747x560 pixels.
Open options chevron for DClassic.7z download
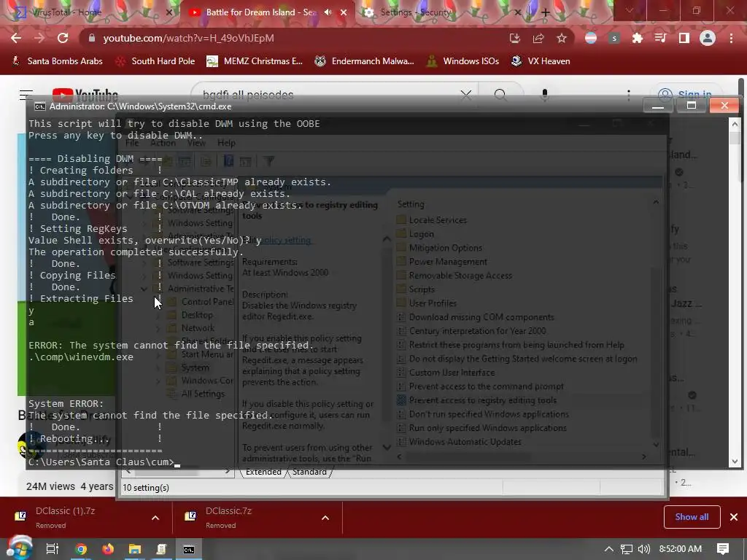pos(325,518)
